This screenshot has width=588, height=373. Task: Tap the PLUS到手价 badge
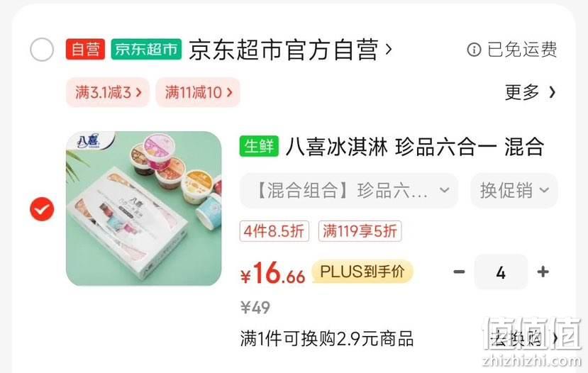(x=362, y=272)
